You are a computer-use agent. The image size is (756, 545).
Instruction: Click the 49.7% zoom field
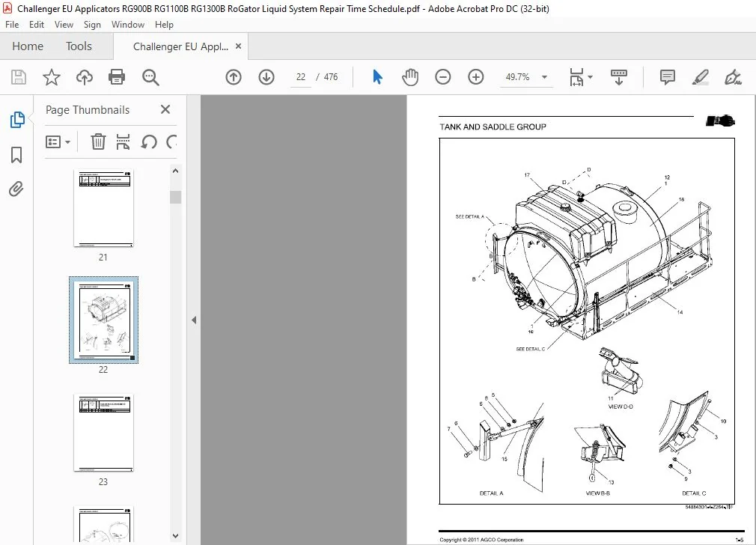[x=517, y=77]
